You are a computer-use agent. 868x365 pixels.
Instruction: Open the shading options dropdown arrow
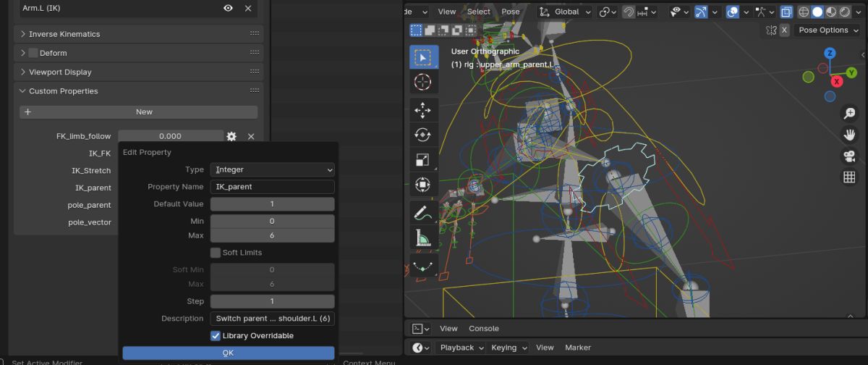tap(859, 12)
